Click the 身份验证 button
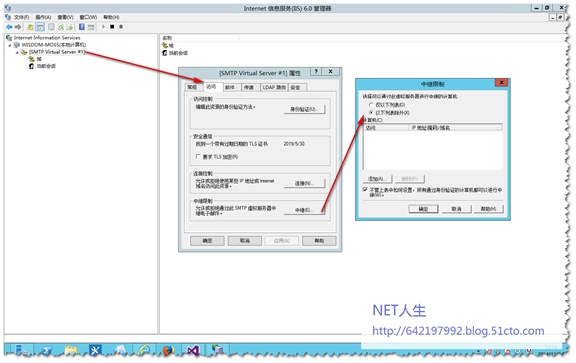The image size is (576, 363). tap(304, 109)
